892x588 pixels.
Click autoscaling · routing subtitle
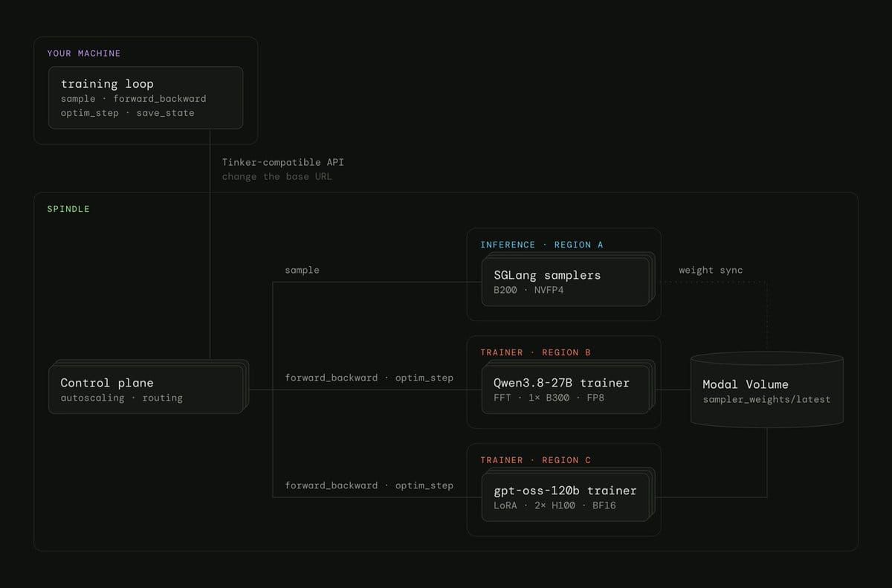tap(121, 398)
